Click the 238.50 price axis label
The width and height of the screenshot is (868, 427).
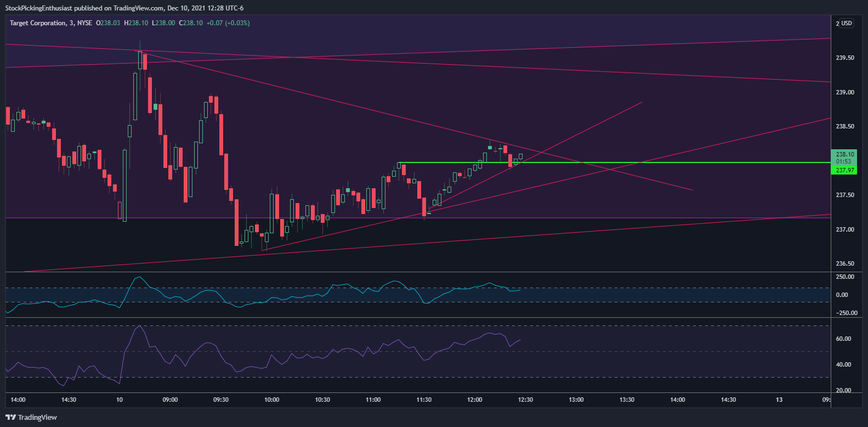click(844, 126)
